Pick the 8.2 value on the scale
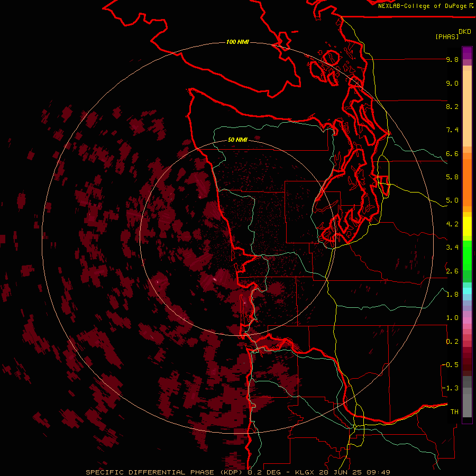The height and width of the screenshot is (476, 476). tap(452, 106)
